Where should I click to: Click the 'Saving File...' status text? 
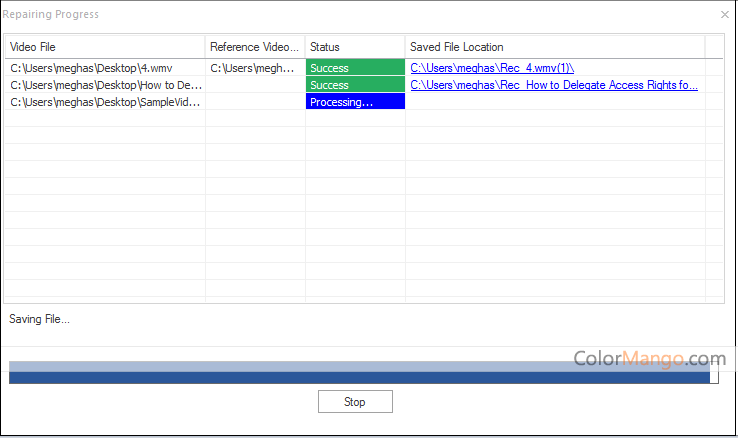tap(40, 320)
